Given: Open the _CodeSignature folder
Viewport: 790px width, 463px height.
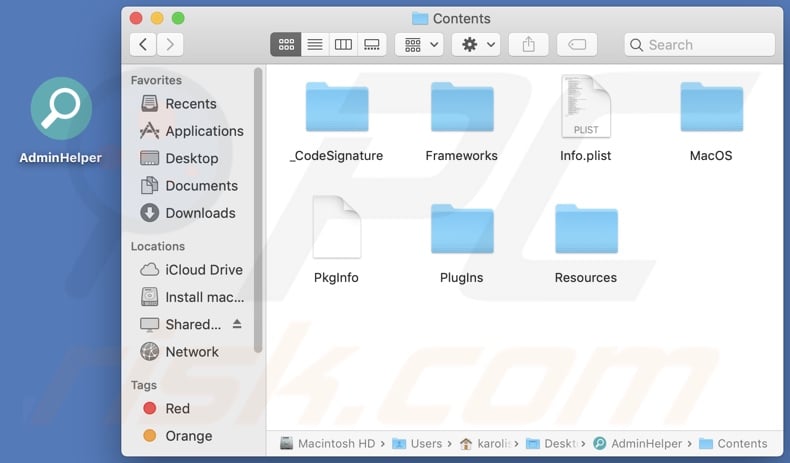Looking at the screenshot, I should tap(337, 107).
